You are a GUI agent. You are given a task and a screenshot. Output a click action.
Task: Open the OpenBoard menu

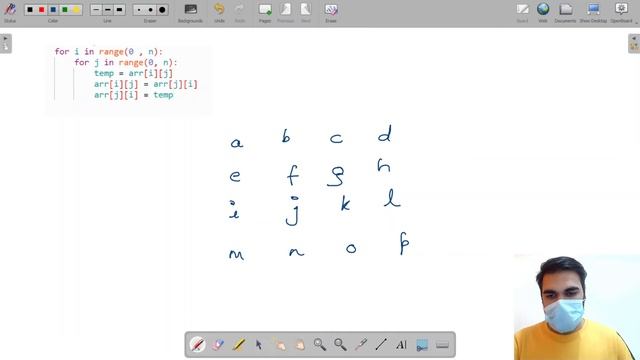pyautogui.click(x=621, y=12)
